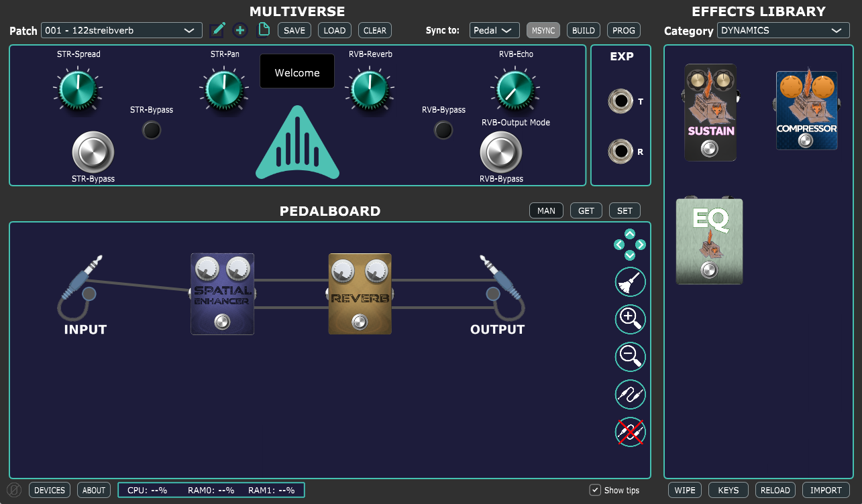Zoom in on the pedalboard
Image resolution: width=862 pixels, height=504 pixels.
click(x=630, y=320)
